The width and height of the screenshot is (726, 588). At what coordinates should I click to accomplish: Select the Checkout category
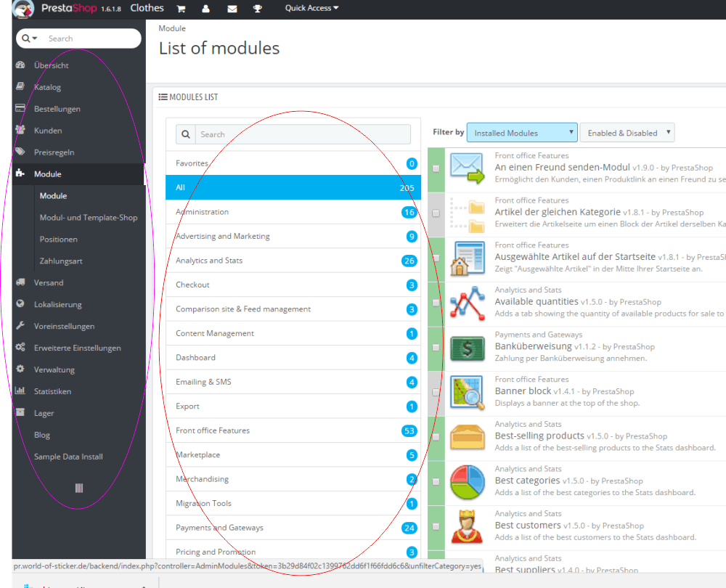[x=293, y=285]
